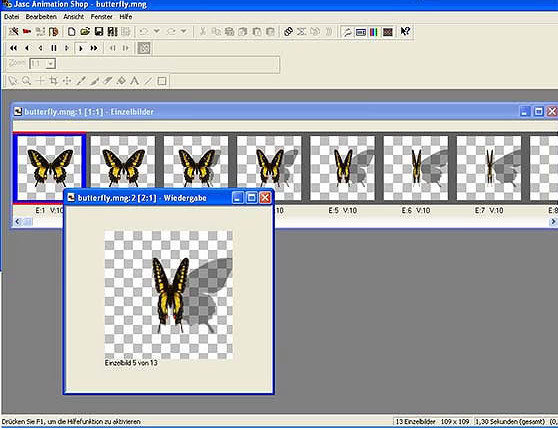Select the Text tool
This screenshot has height=430, width=558.
pyautogui.click(x=135, y=81)
